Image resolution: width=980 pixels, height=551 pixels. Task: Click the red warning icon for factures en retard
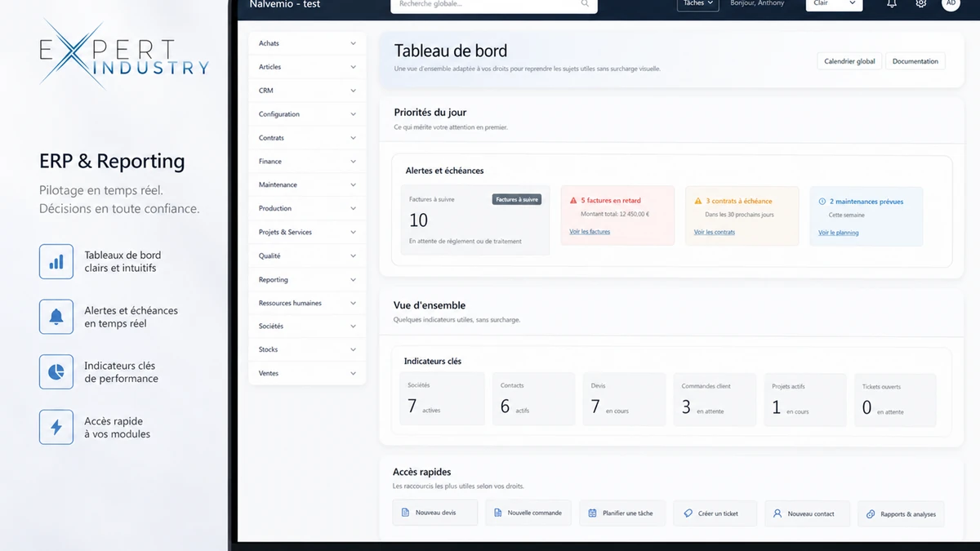click(x=573, y=201)
